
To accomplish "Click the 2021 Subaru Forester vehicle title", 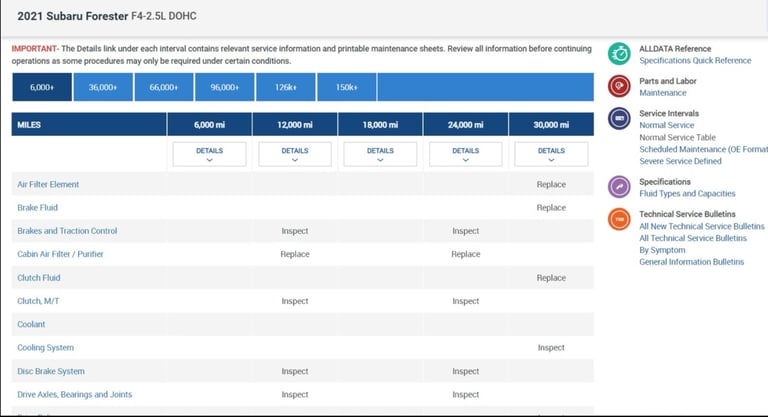I will 107,16.
